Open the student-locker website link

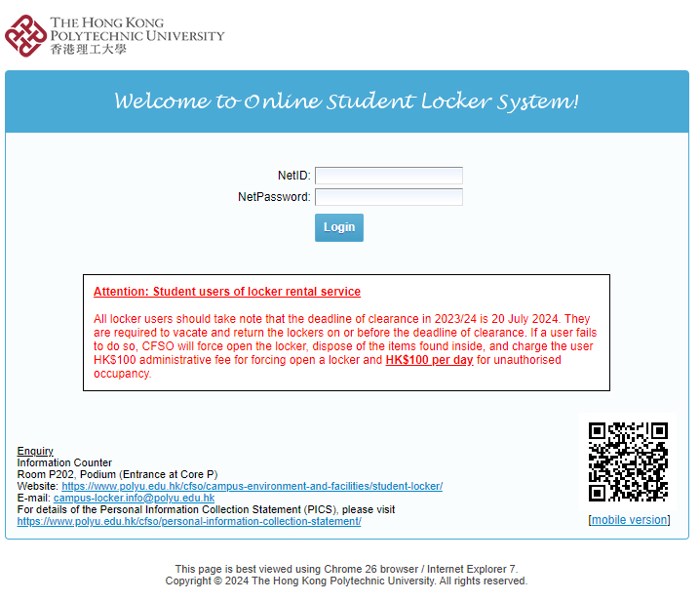(x=252, y=486)
